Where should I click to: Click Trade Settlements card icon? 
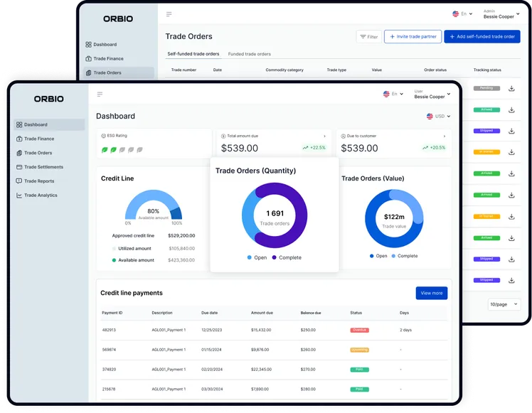[x=19, y=167]
